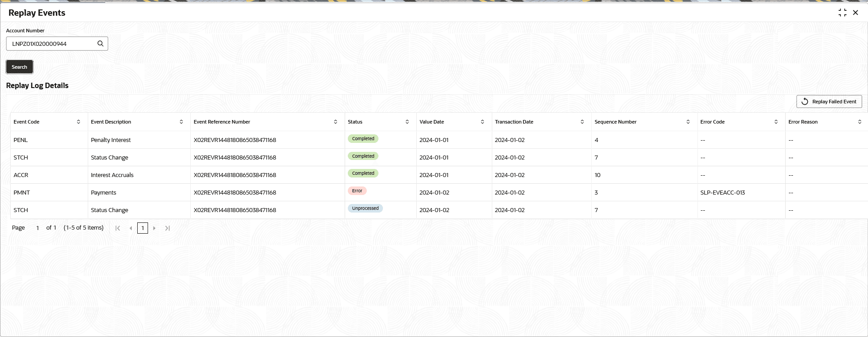Sort by Transaction Date column arrows
The image size is (868, 337).
582,122
